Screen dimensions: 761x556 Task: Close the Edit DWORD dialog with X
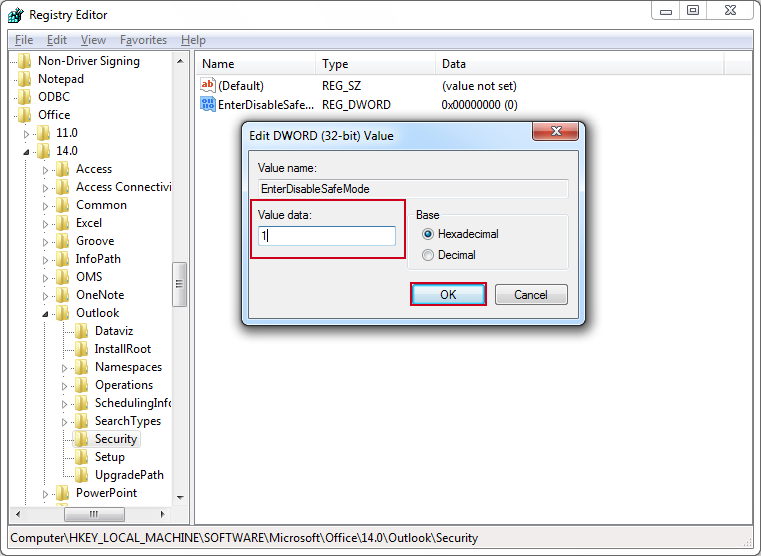(556, 131)
